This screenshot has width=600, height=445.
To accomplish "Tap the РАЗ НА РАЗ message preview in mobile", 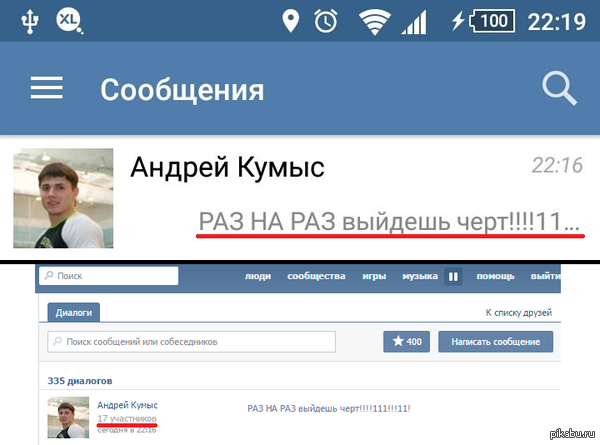I will pos(390,222).
